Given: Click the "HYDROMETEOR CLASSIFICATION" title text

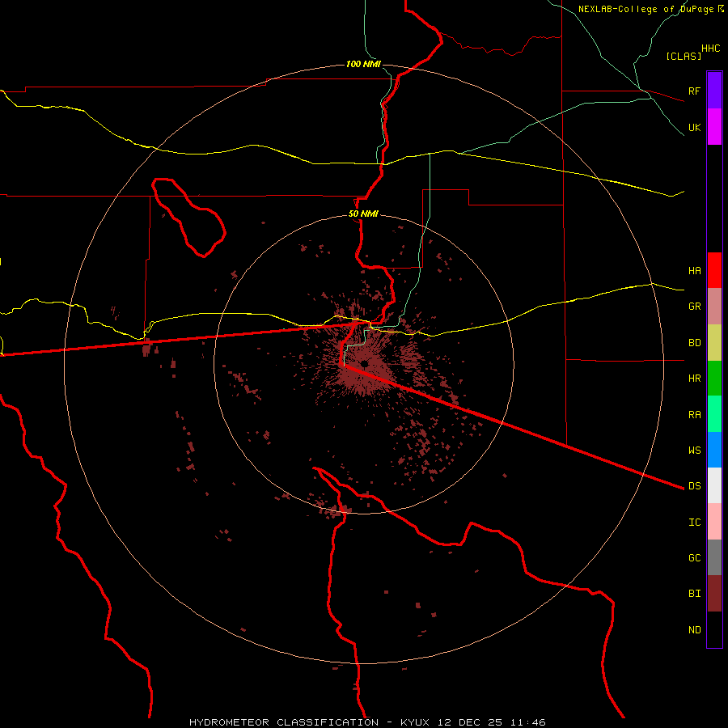Looking at the screenshot, I should click(284, 722).
